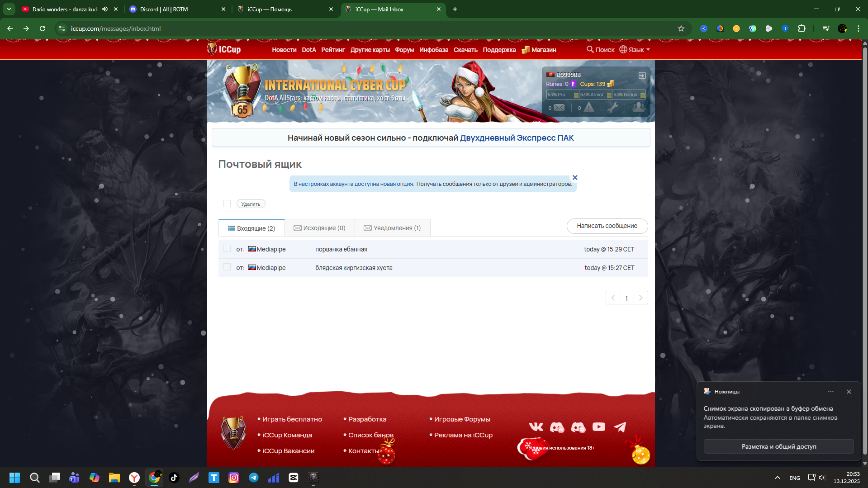Open the Двухдневный Экспресс ПАК link

[x=517, y=138]
